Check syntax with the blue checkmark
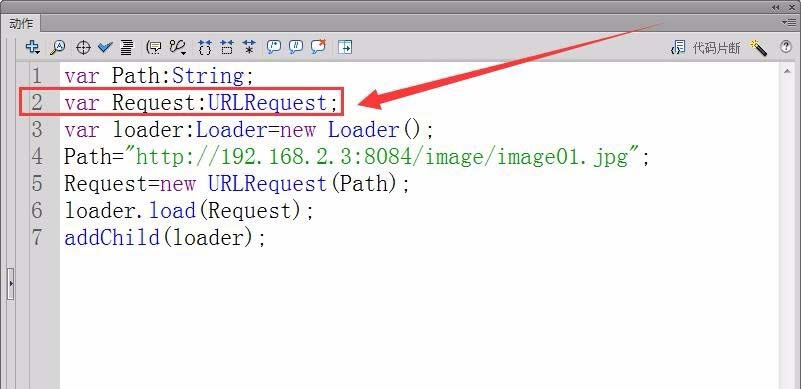Screen dimensions: 801x389 pyautogui.click(x=105, y=48)
